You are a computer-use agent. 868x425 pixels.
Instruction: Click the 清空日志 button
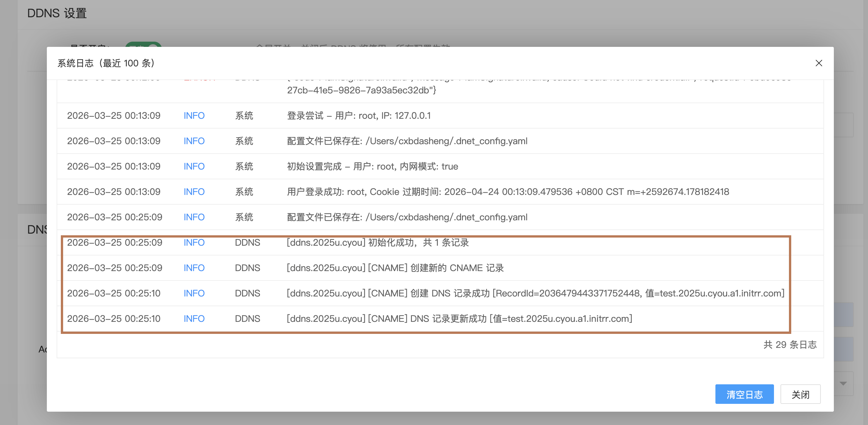[744, 394]
